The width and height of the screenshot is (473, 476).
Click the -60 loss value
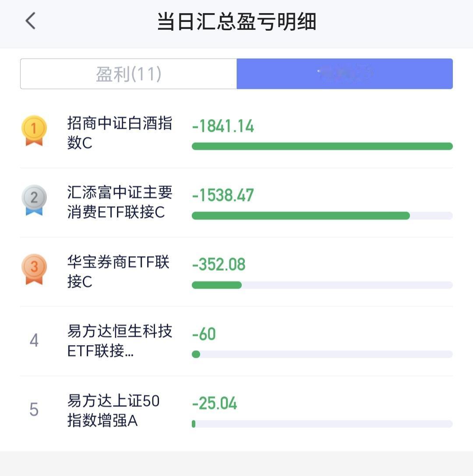coord(204,334)
